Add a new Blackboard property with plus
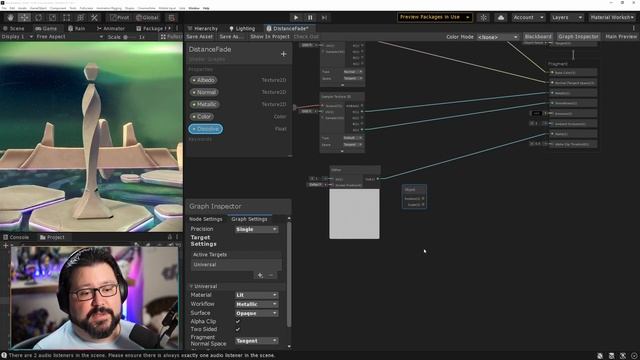The image size is (640, 360). click(283, 54)
